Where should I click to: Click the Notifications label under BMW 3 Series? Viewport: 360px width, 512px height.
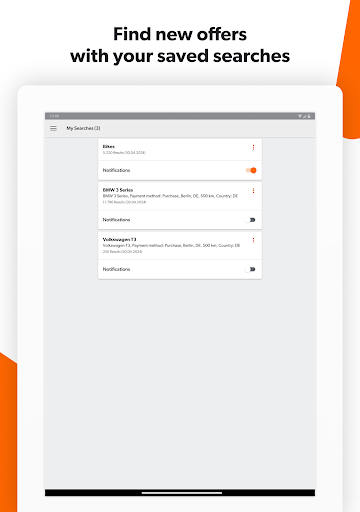click(116, 220)
